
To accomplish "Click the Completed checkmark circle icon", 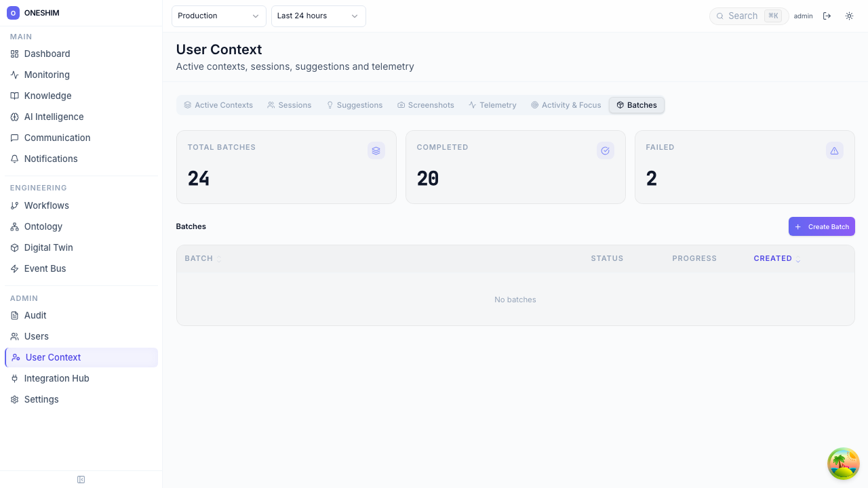I will tap(606, 150).
